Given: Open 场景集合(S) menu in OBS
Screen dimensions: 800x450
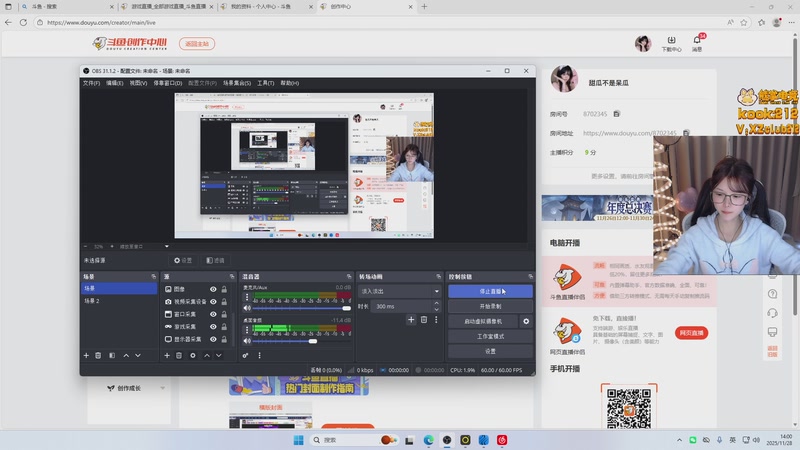Looking at the screenshot, I should tap(237, 83).
